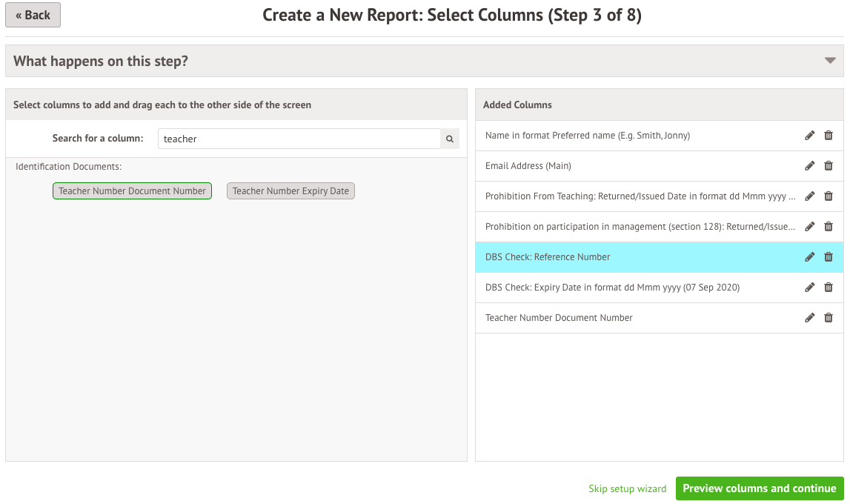Viewport: 850px width, 504px height.
Task: Delete the Prohibition From Teaching column
Action: click(829, 196)
